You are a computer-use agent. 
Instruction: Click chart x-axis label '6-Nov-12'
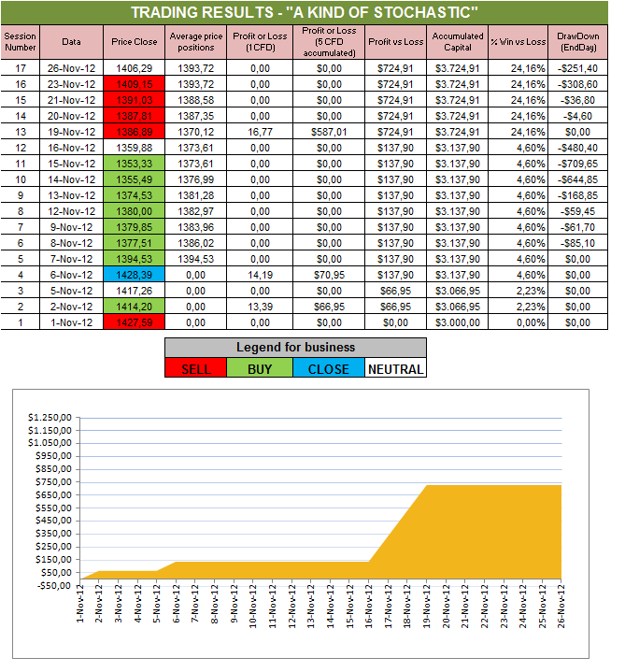176,604
